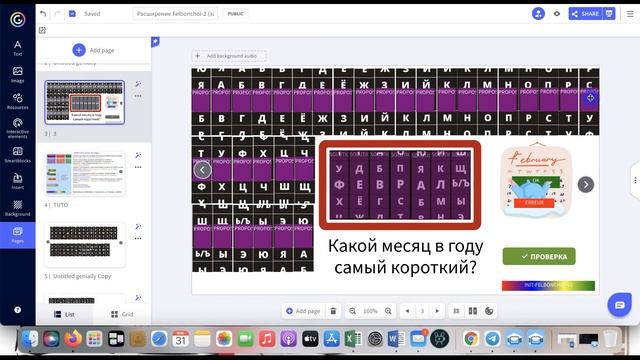Click magic wand for Untitled genially Copy
The image size is (640, 360).
click(x=138, y=226)
